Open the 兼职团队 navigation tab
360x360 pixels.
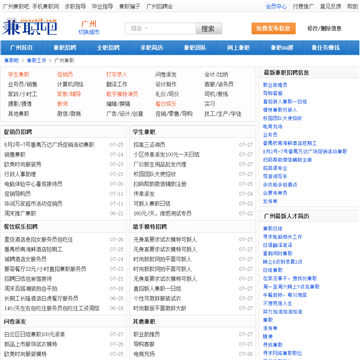(195, 48)
